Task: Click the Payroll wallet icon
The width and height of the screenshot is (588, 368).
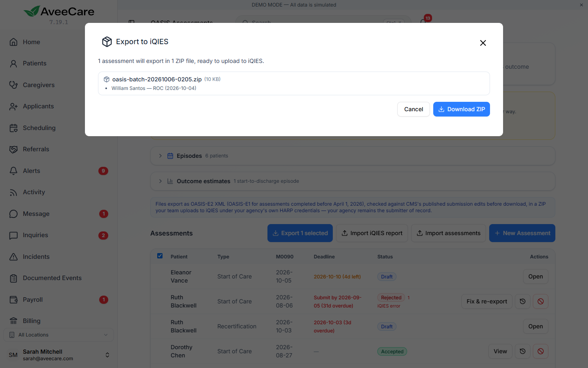Action: (x=13, y=300)
